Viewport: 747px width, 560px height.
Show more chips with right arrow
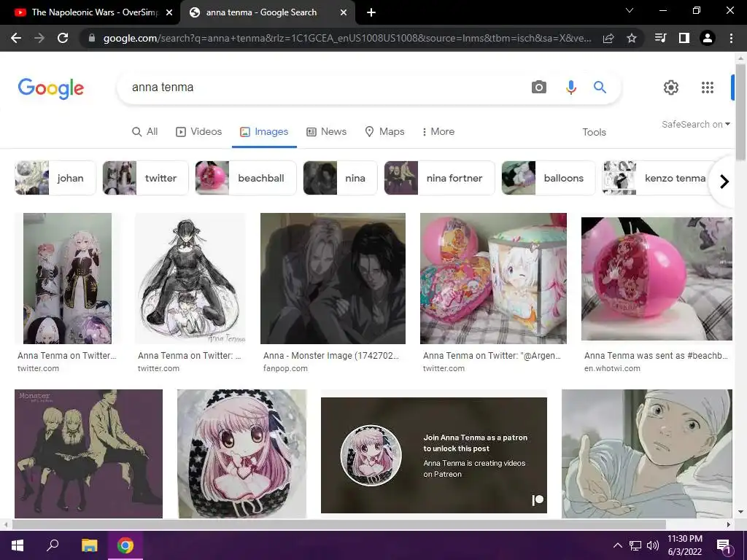724,182
